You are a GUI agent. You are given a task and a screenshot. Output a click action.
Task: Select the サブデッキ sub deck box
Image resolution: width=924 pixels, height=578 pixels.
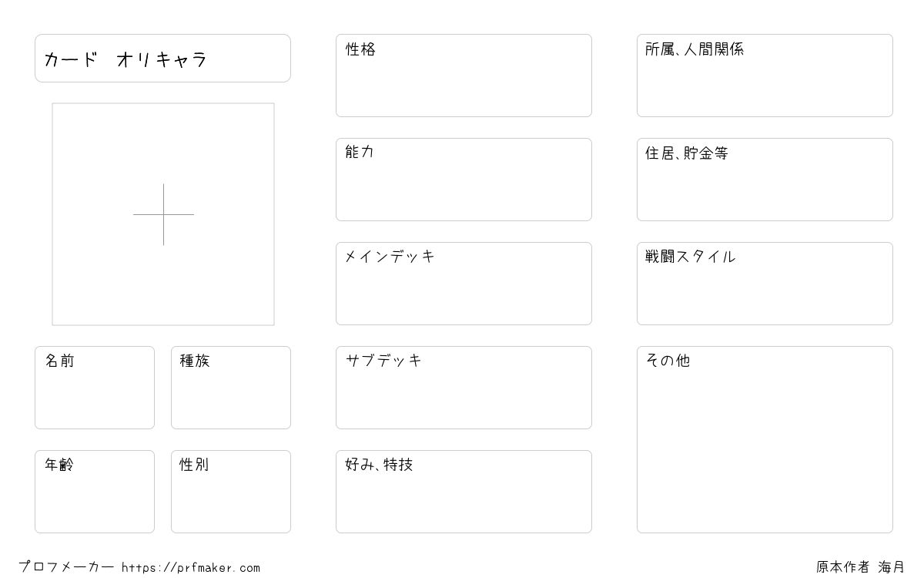464,388
